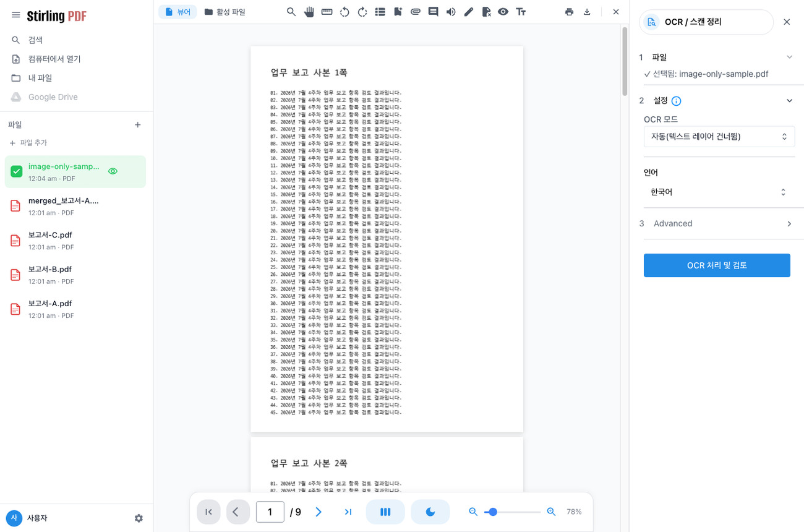This screenshot has width=804, height=532.
Task: Select the pencil annotate tool
Action: tap(468, 12)
